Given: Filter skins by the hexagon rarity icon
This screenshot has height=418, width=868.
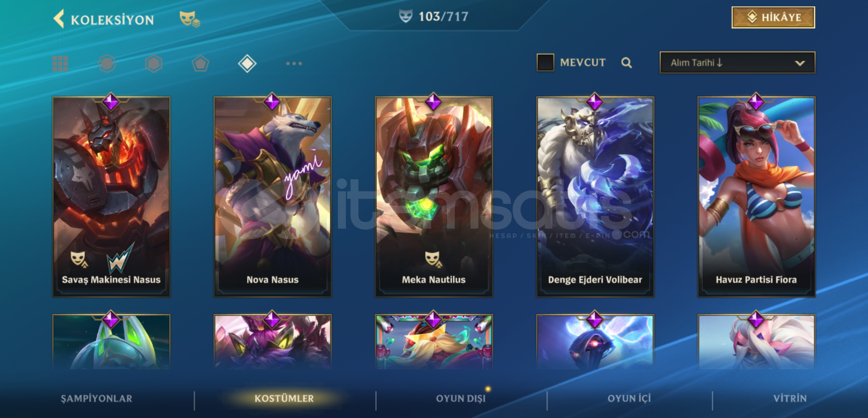Looking at the screenshot, I should tap(154, 63).
